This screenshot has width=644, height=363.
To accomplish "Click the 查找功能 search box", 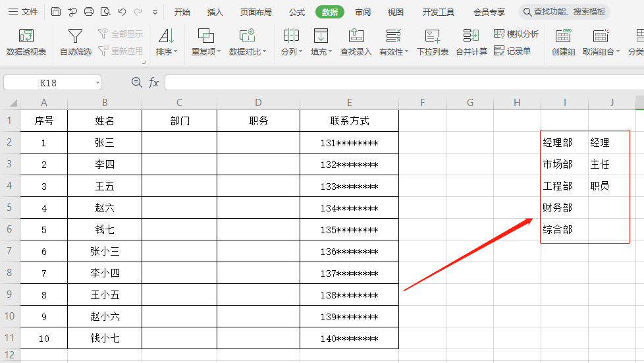I will point(564,12).
